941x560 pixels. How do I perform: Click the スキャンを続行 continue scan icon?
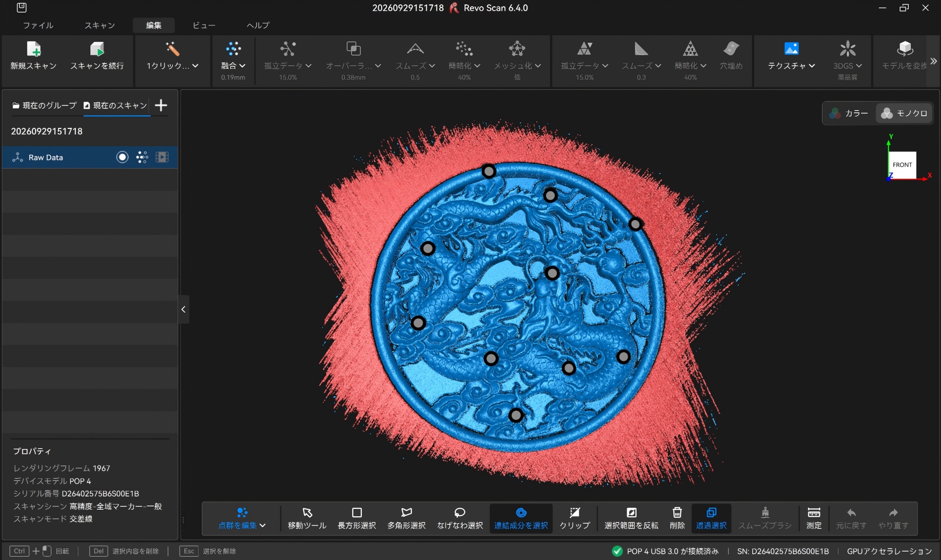coord(97,49)
